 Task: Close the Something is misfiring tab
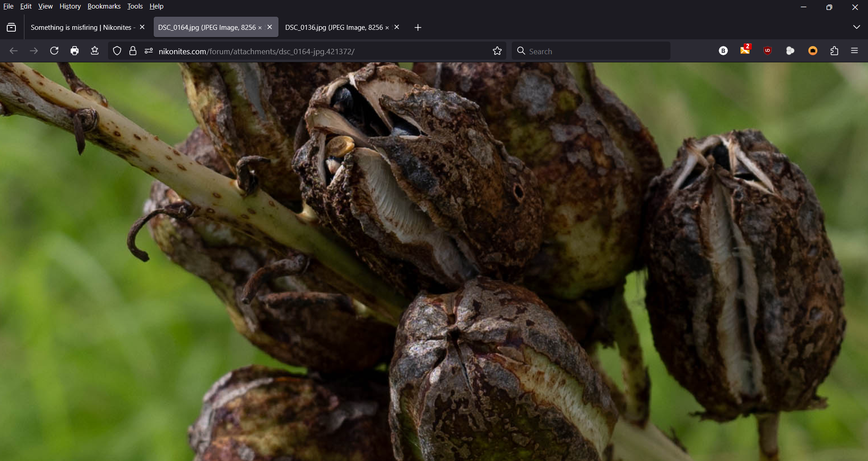point(142,27)
